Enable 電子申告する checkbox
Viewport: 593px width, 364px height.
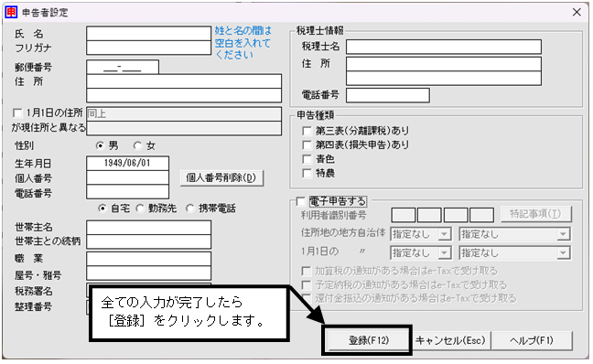pos(301,201)
